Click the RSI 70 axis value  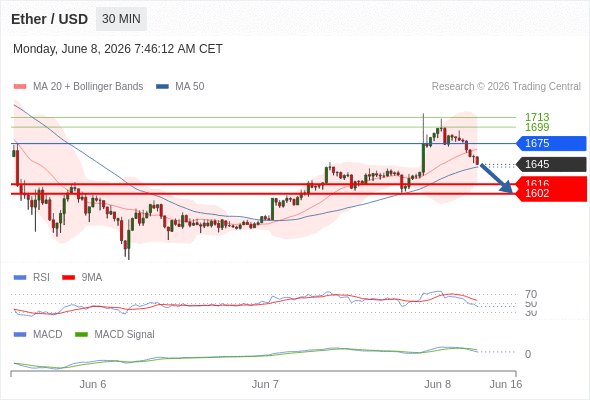531,294
